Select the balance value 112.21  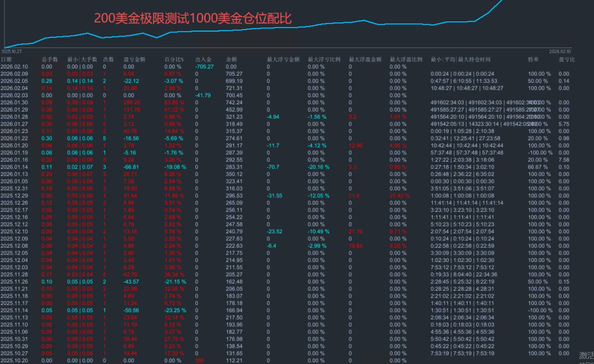(x=234, y=360)
